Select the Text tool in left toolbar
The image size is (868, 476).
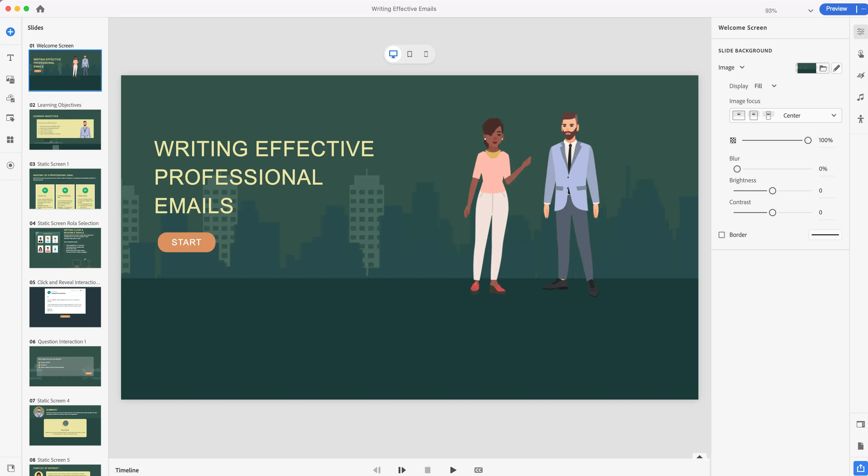coord(10,58)
